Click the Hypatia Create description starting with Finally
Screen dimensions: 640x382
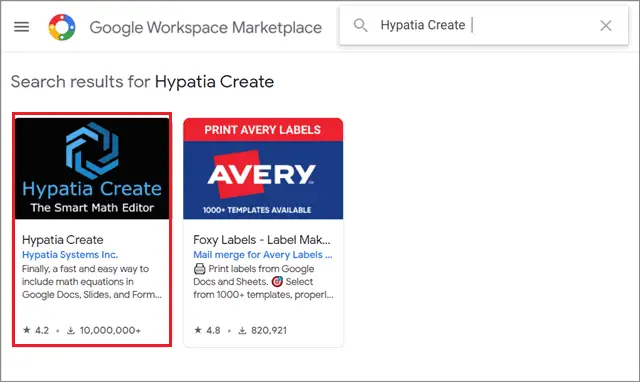tap(92, 282)
